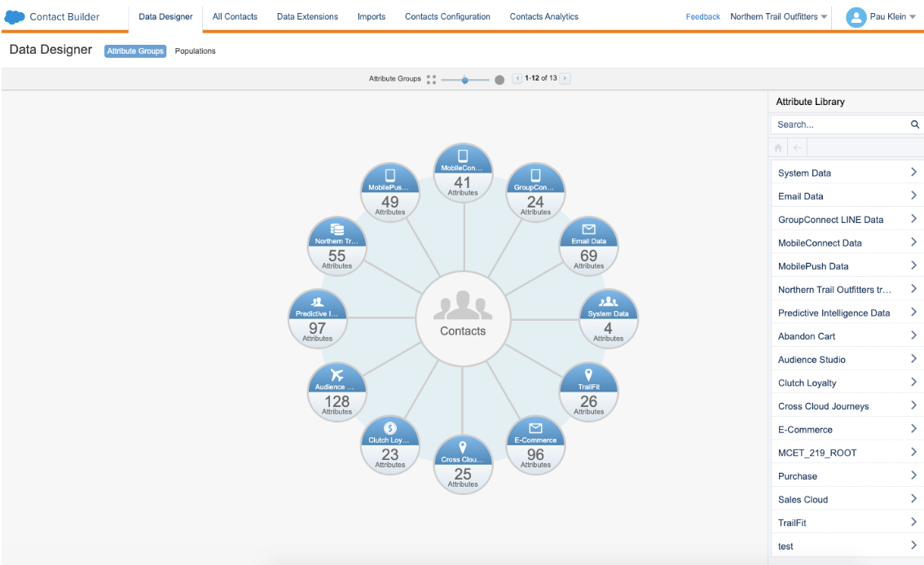This screenshot has height=565, width=924.
Task: Click the home icon in the Attribute Library
Action: click(x=777, y=147)
